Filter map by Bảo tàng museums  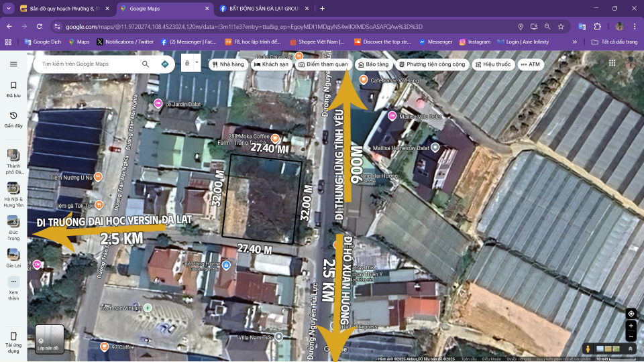tap(373, 64)
